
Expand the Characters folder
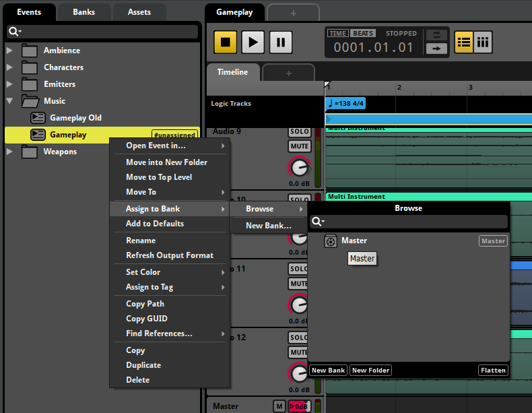[9, 67]
